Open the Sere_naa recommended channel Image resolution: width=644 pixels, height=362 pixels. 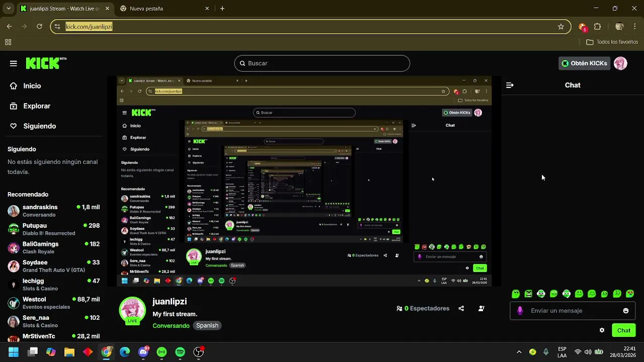(x=54, y=321)
